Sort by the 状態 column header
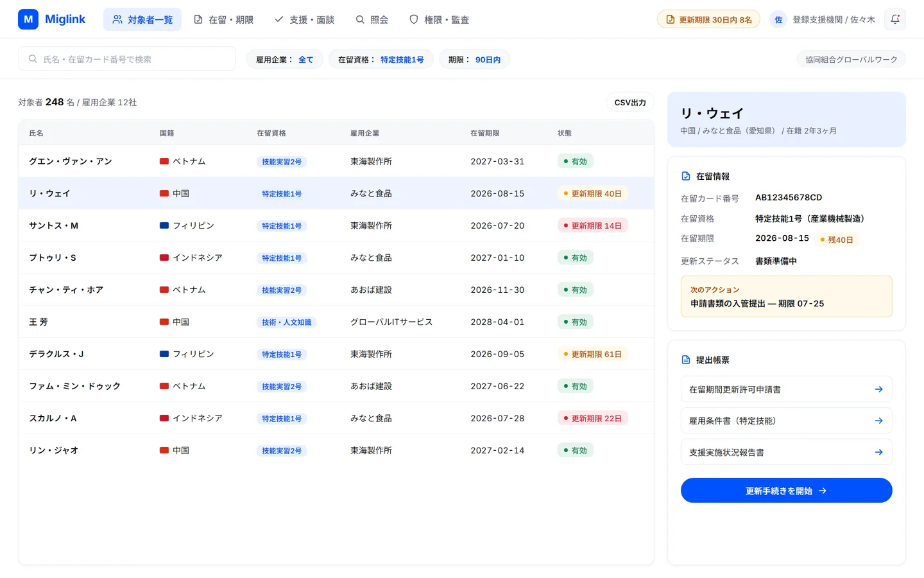Viewport: 924px width, 578px height. pos(564,133)
